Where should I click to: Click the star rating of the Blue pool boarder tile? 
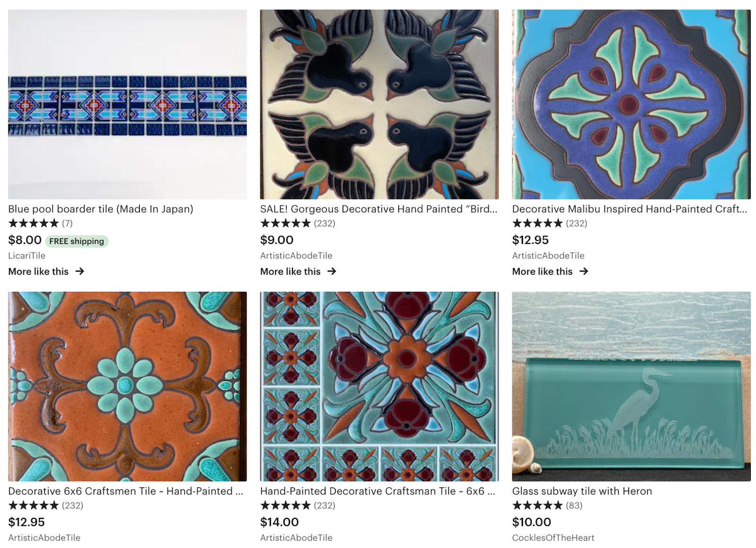[34, 223]
